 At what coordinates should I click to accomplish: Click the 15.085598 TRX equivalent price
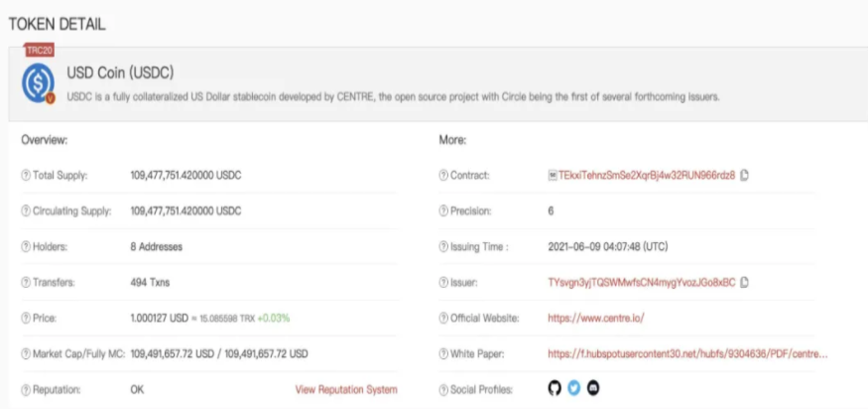click(225, 319)
